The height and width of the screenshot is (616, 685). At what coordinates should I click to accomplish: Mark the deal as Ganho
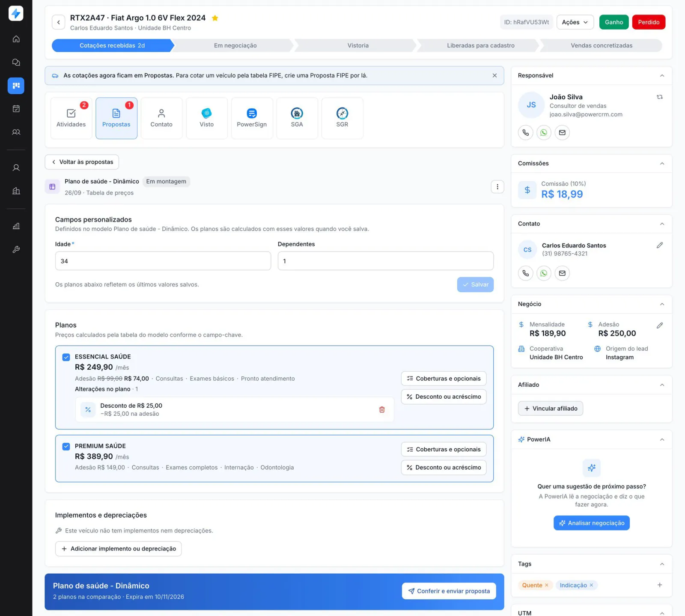(x=614, y=22)
